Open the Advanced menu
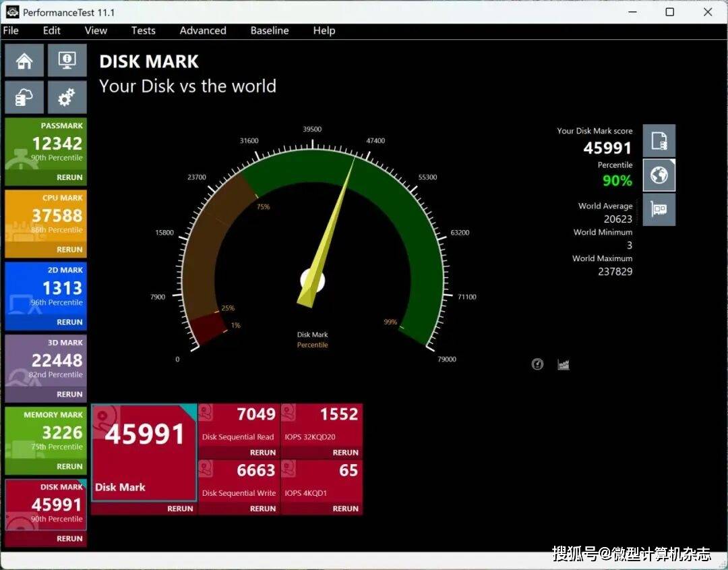The width and height of the screenshot is (728, 570). [x=203, y=30]
